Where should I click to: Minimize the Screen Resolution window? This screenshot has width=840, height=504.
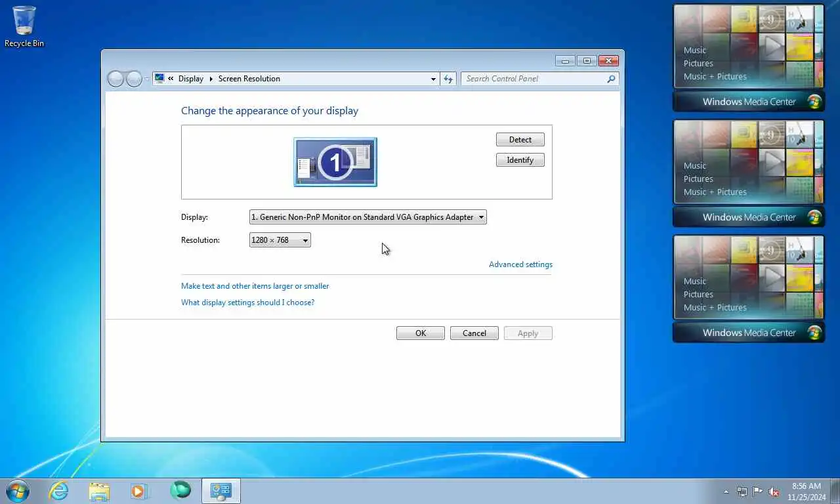click(565, 61)
